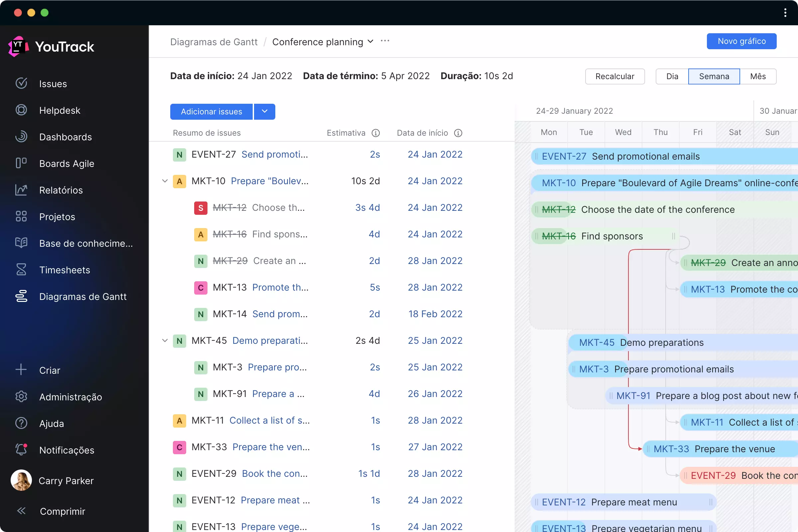Click the Diagramas de Gantt sidebar icon

point(21,296)
